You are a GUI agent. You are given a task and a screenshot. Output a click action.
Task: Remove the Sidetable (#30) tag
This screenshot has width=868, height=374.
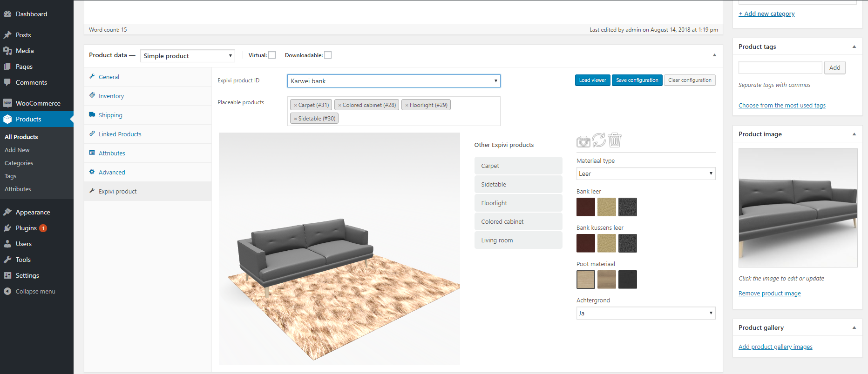pos(295,119)
